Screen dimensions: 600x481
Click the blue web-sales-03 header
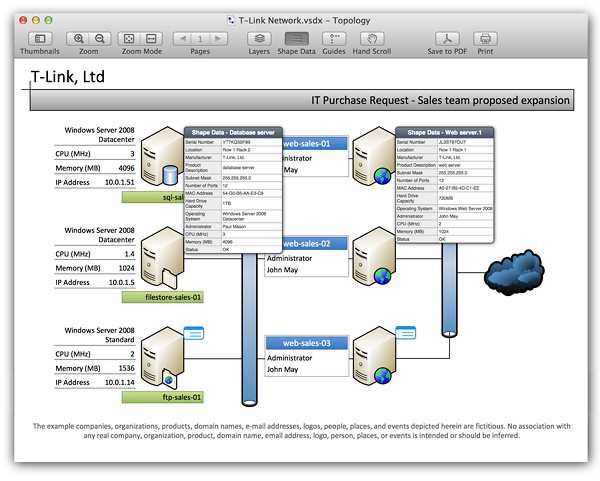click(x=307, y=343)
